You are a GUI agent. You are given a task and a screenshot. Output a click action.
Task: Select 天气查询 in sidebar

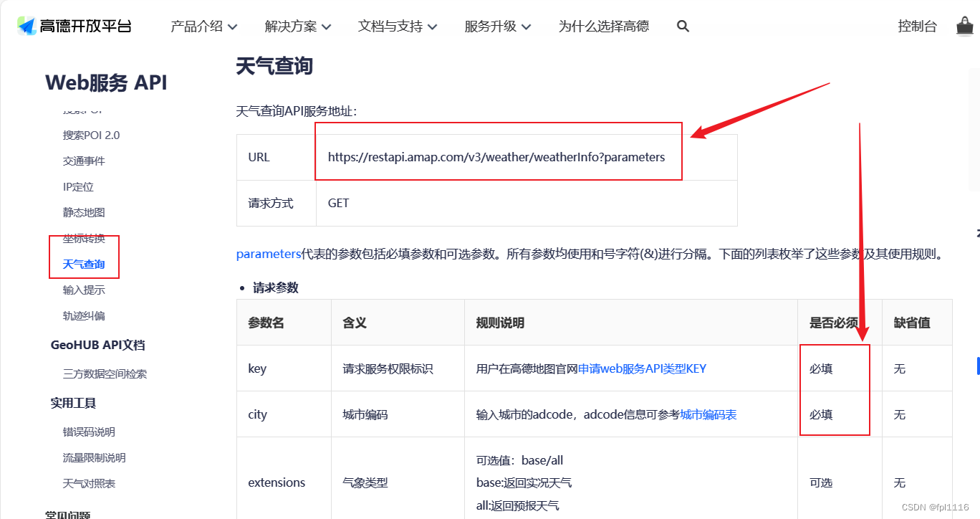tap(84, 265)
